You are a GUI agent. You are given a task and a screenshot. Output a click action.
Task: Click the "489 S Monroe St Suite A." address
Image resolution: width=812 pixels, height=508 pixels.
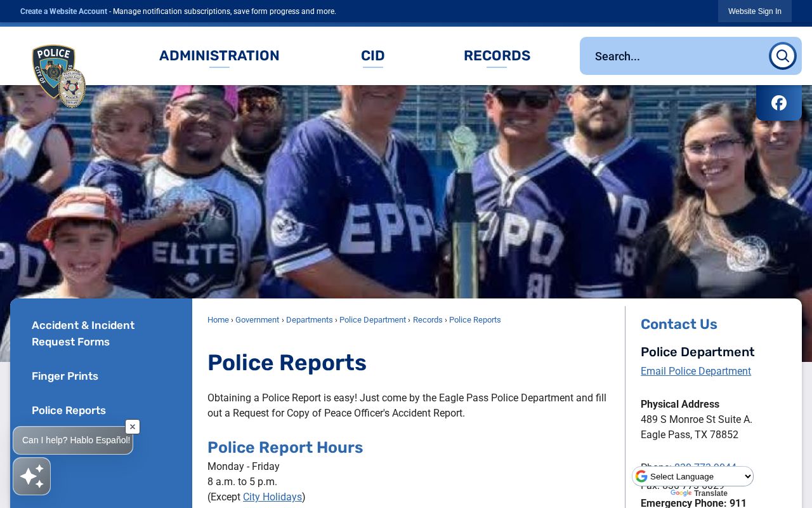point(697,420)
